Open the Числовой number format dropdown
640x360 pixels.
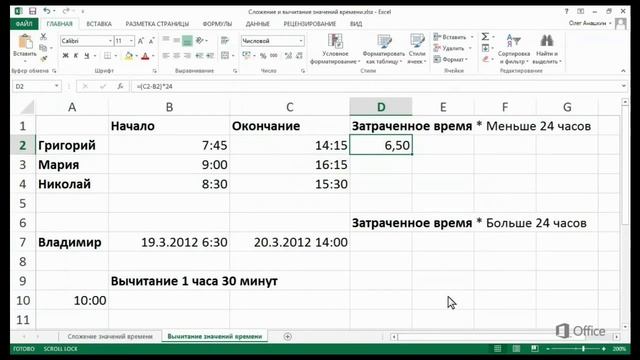click(301, 41)
